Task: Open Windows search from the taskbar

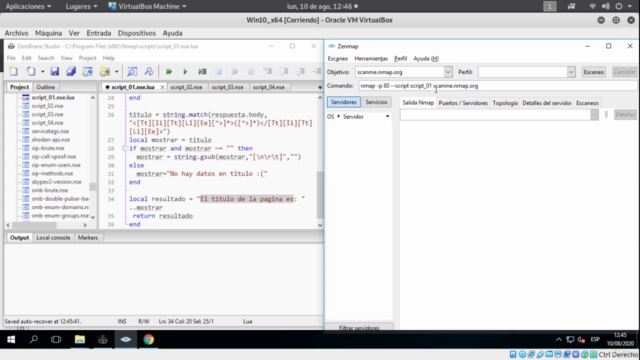Action: (x=34, y=340)
